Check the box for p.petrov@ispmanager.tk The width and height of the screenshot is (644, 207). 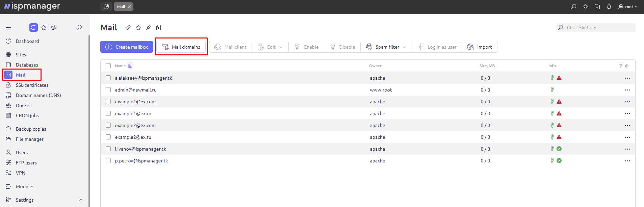[108, 160]
